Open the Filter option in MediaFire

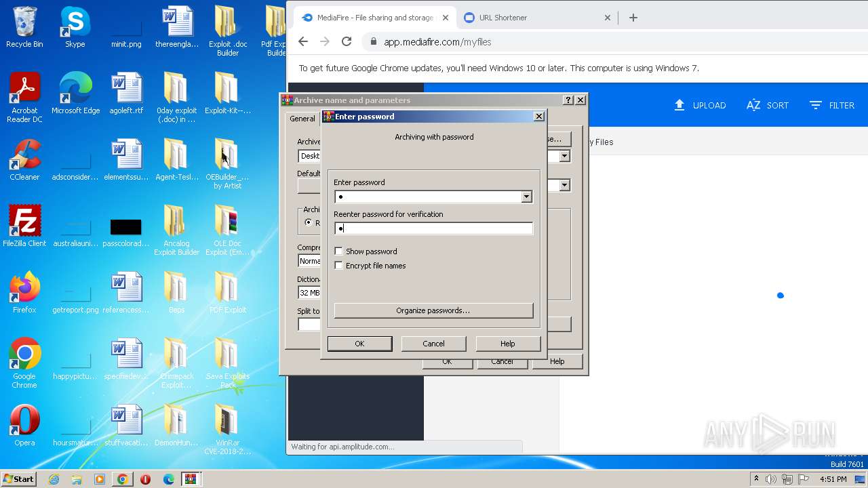831,105
